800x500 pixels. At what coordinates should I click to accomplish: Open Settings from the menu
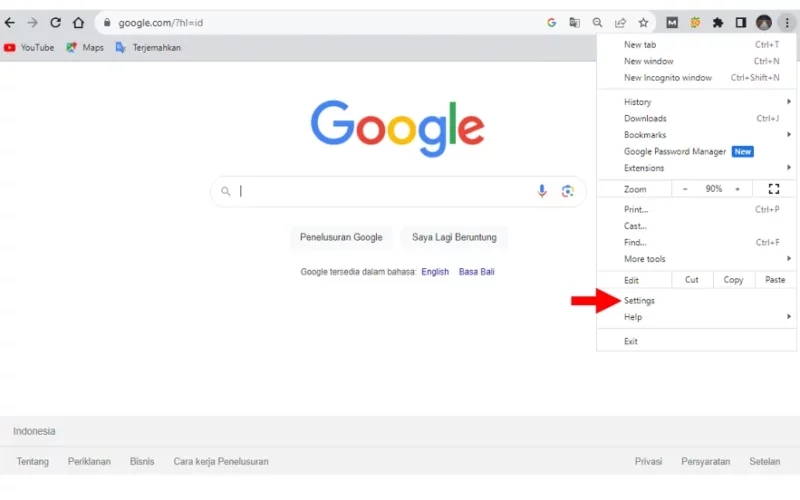[x=696, y=301]
